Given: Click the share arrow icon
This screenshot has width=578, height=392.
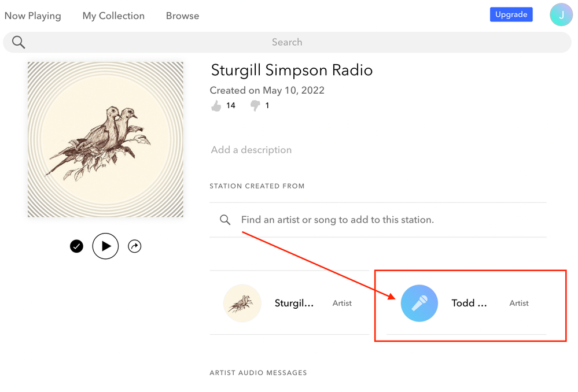Looking at the screenshot, I should pos(134,246).
